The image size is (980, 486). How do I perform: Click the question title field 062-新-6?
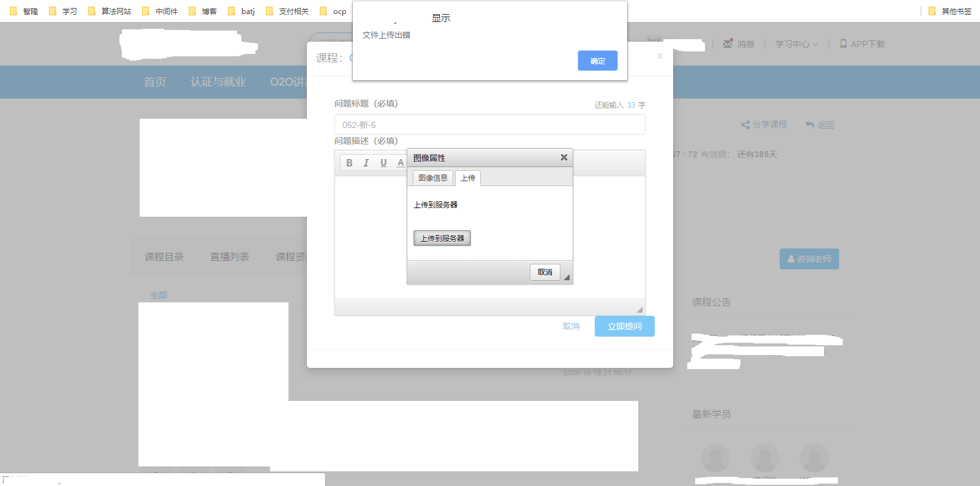(x=490, y=124)
